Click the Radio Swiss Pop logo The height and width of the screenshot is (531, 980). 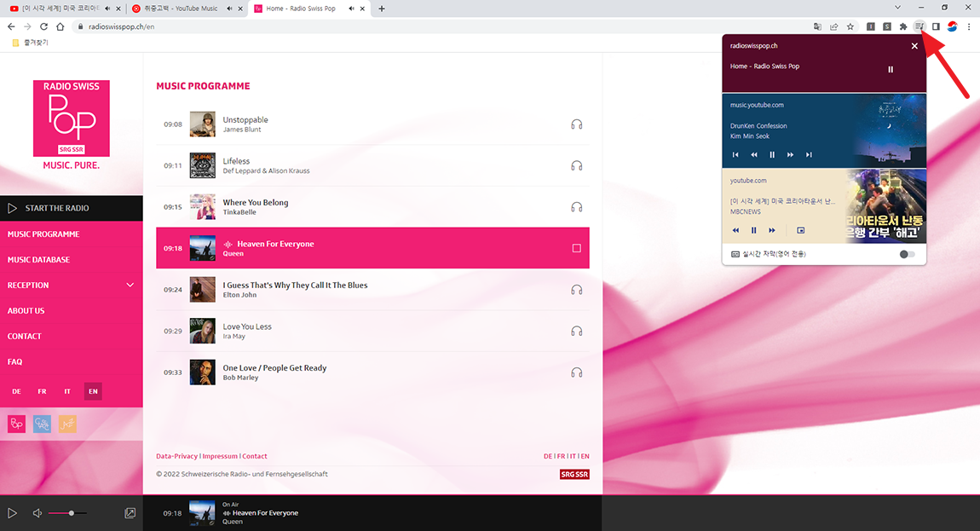(x=72, y=118)
